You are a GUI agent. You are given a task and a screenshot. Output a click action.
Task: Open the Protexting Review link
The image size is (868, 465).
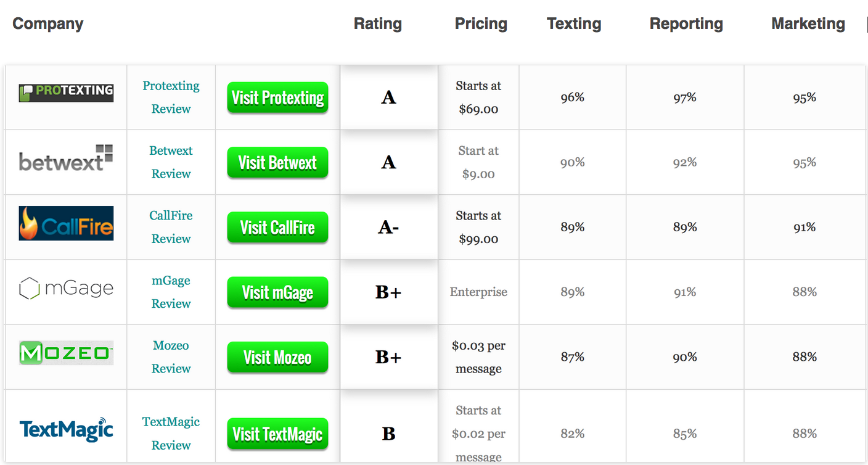click(x=171, y=97)
